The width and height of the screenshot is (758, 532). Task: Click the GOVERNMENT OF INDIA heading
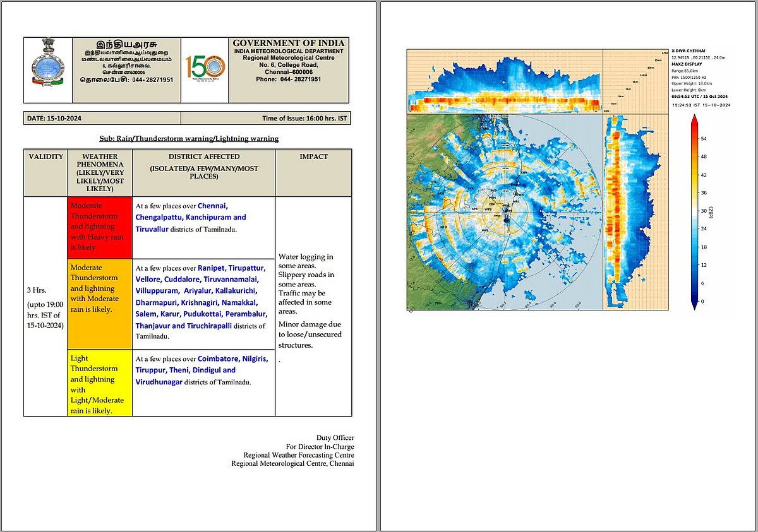(288, 42)
